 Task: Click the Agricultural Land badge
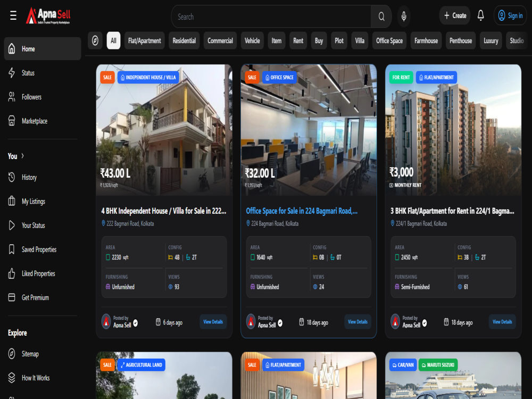142,365
